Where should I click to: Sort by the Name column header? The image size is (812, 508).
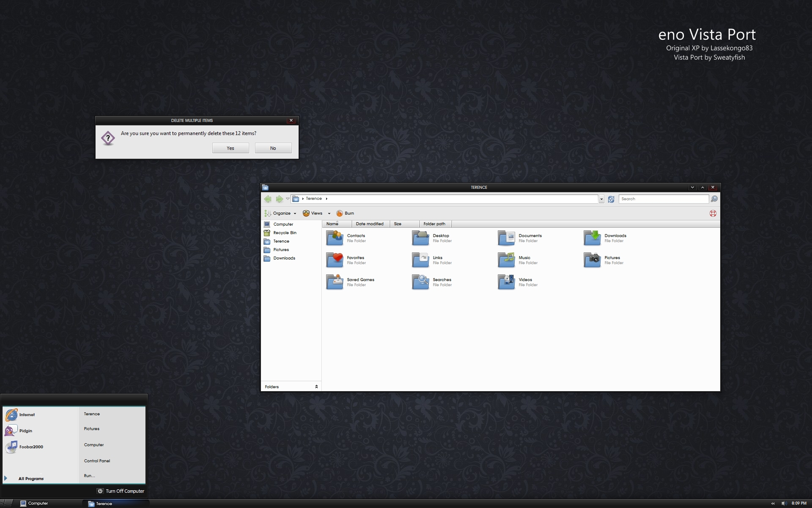point(337,224)
